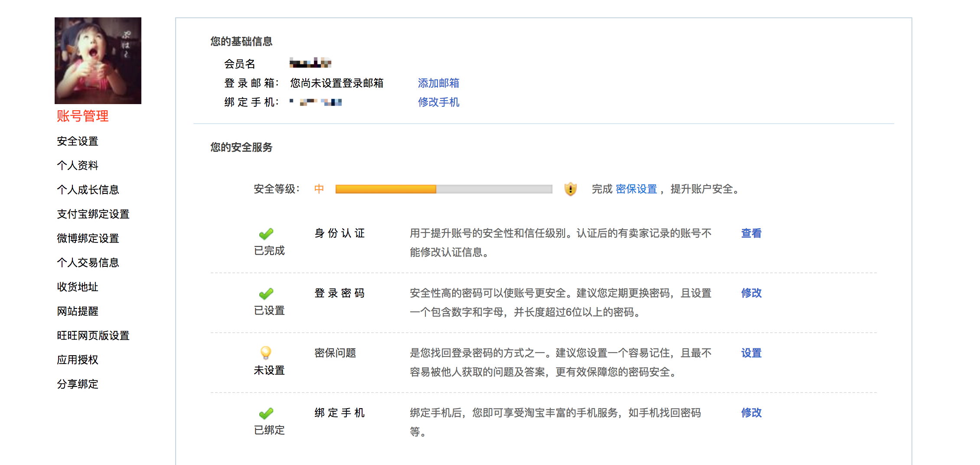Open 微博绑定设置 sidebar item
Image resolution: width=980 pixels, height=465 pixels.
tap(88, 239)
